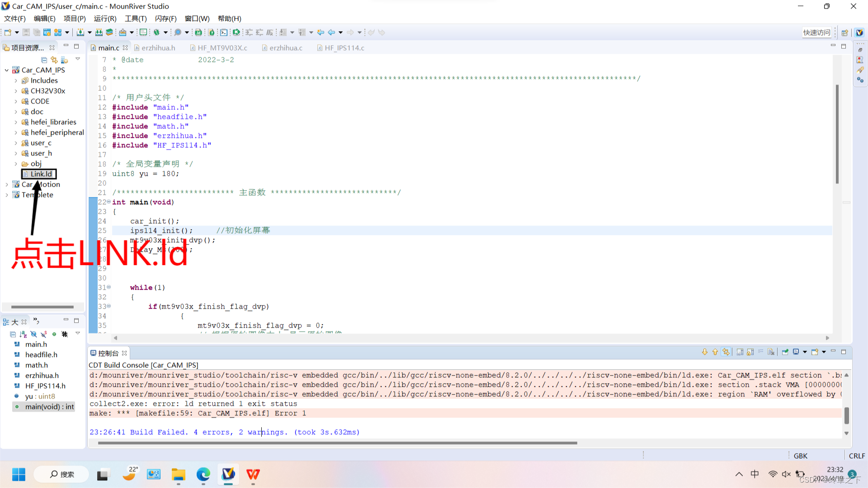Toggle console Word Wrap highlighted button
This screenshot has width=868, height=488.
726,352
